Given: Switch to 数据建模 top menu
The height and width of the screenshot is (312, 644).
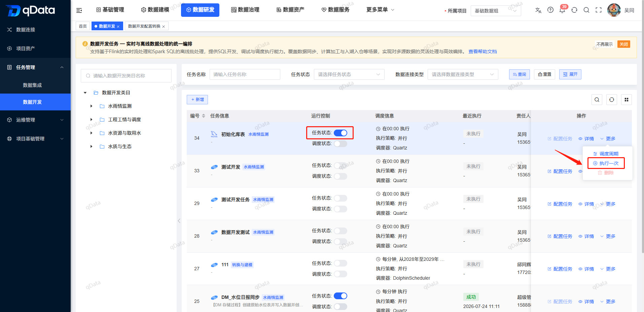Looking at the screenshot, I should point(155,10).
